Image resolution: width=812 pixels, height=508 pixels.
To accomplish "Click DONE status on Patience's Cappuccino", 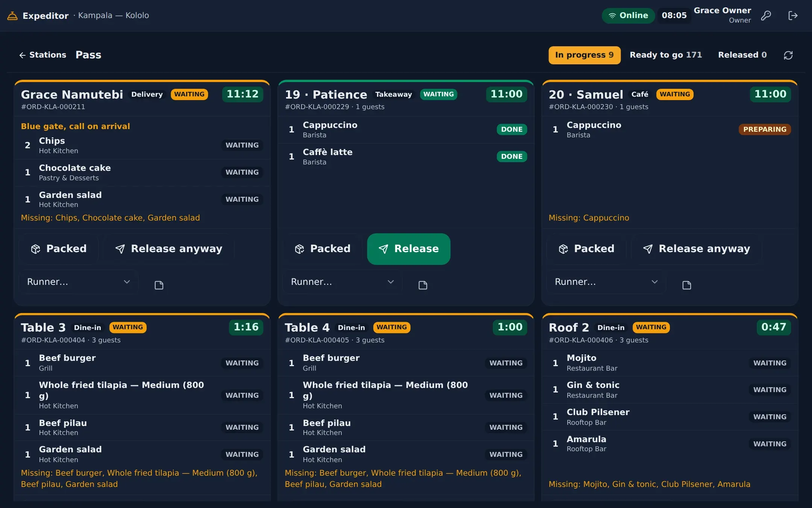I will [512, 129].
